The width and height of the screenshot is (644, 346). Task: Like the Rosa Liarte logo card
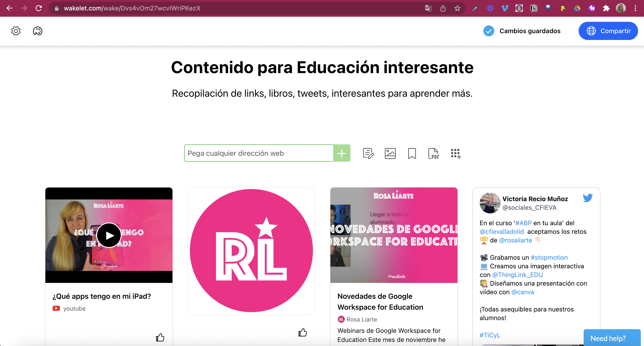(302, 333)
